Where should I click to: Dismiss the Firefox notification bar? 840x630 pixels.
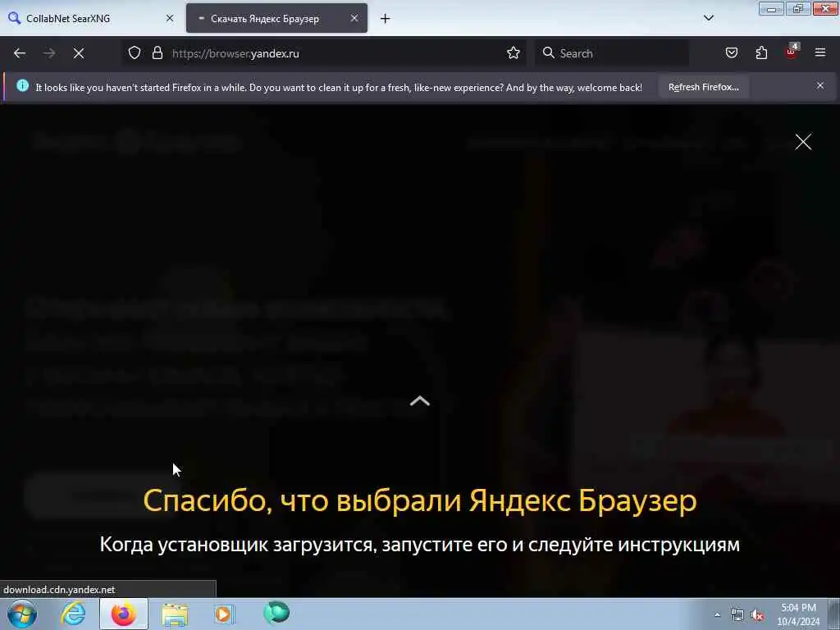[x=820, y=85]
